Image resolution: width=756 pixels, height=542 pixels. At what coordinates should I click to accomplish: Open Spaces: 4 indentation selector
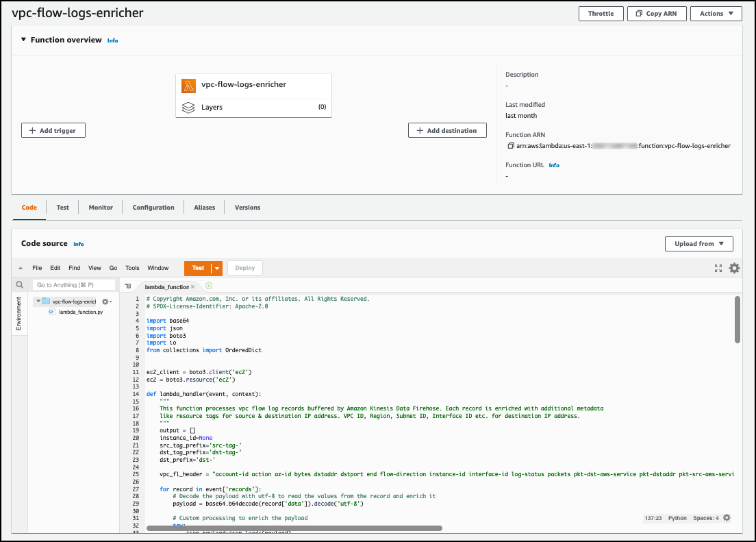[x=705, y=518]
